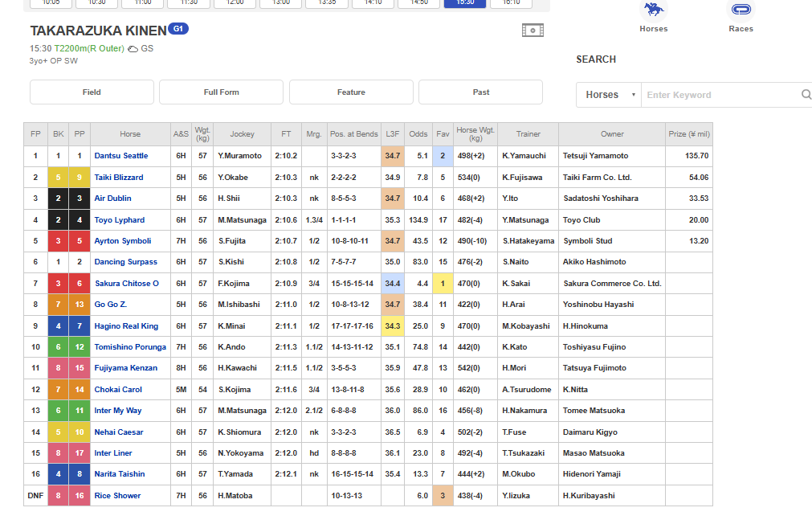Open Inter Liner horse link

coord(113,453)
